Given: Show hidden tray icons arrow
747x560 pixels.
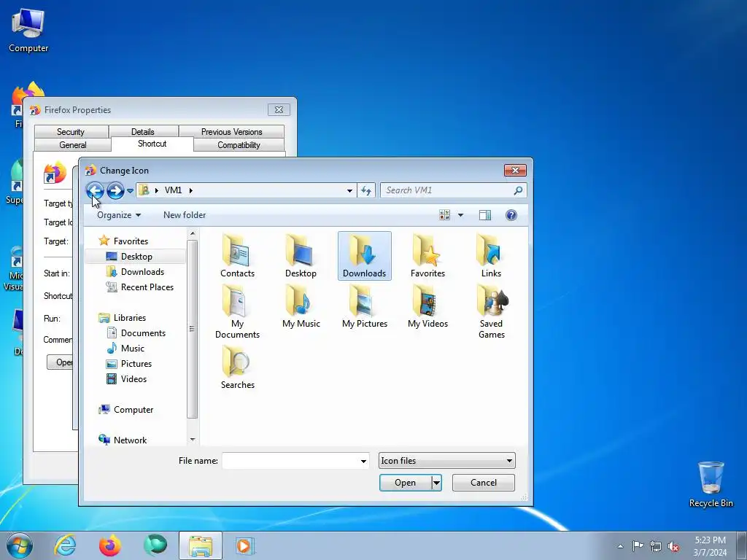Looking at the screenshot, I should point(620,547).
